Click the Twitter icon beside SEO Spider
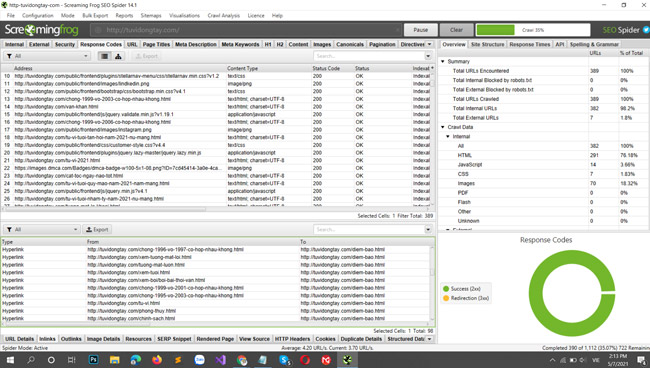Screen dimensions: 650x368 [x=646, y=30]
